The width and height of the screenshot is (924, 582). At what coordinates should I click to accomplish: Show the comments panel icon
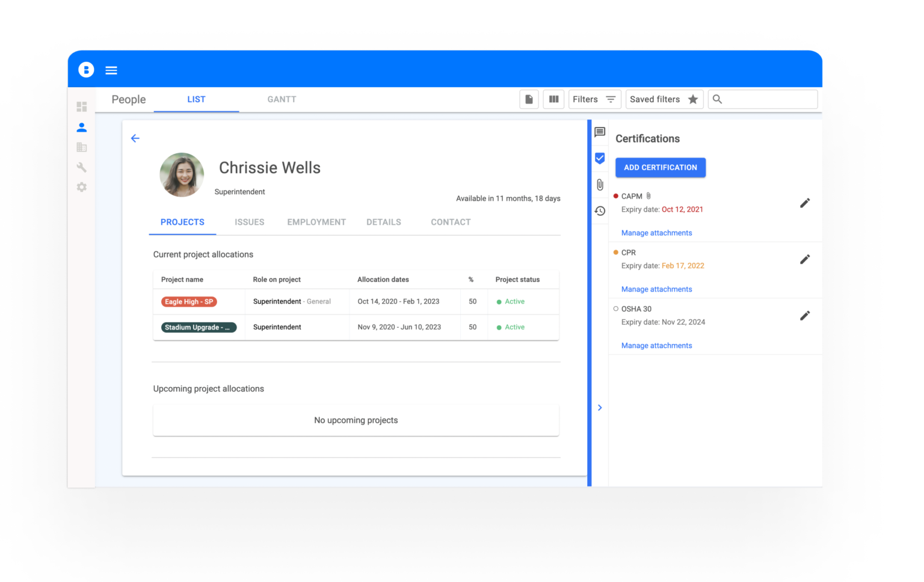600,132
